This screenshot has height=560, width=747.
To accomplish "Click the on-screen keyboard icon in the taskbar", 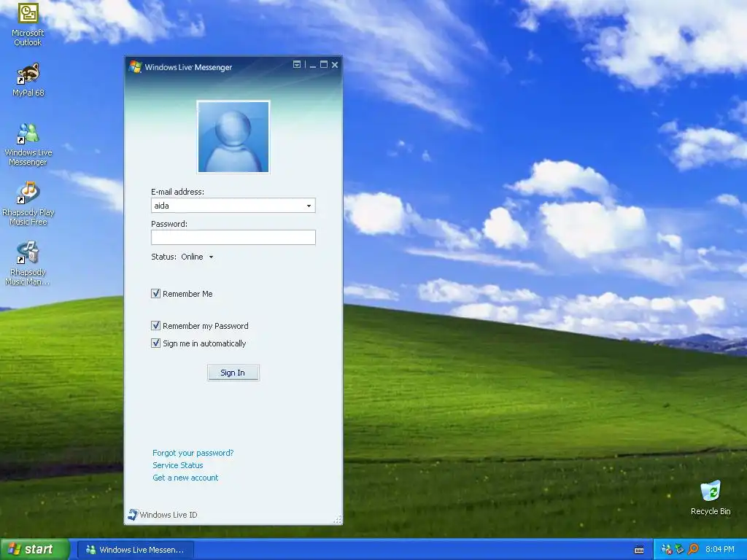I will coord(639,550).
